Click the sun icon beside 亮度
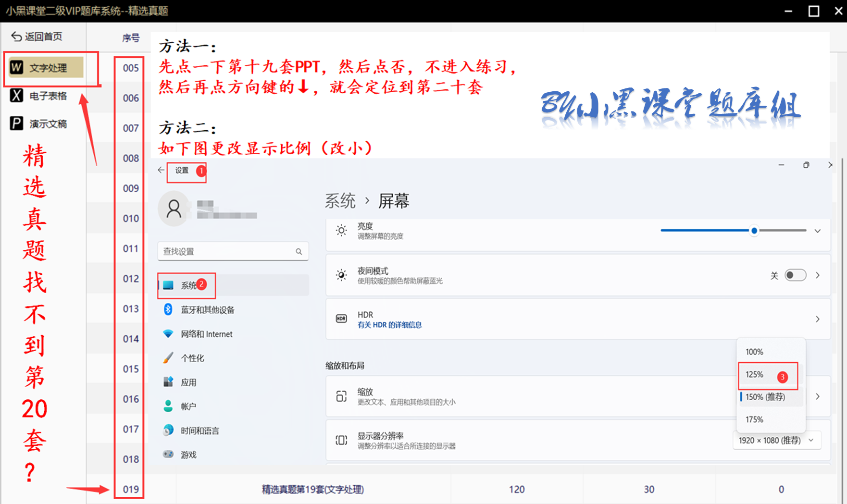Image resolution: width=847 pixels, height=504 pixels. pyautogui.click(x=341, y=231)
